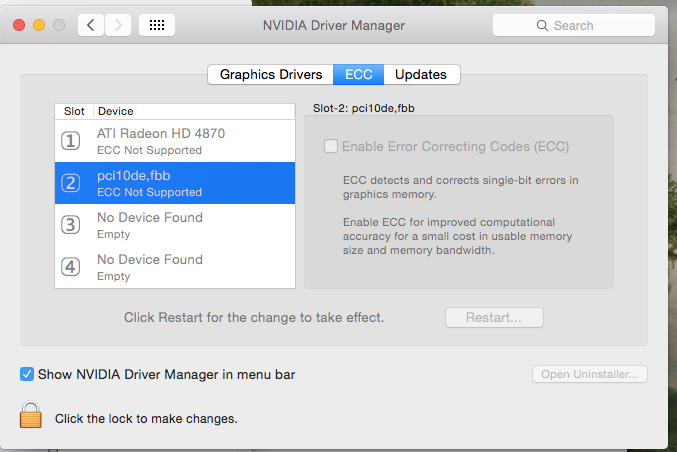Click 'Click the lock to make changes.' text
The width and height of the screenshot is (677, 452).
pyautogui.click(x=146, y=419)
